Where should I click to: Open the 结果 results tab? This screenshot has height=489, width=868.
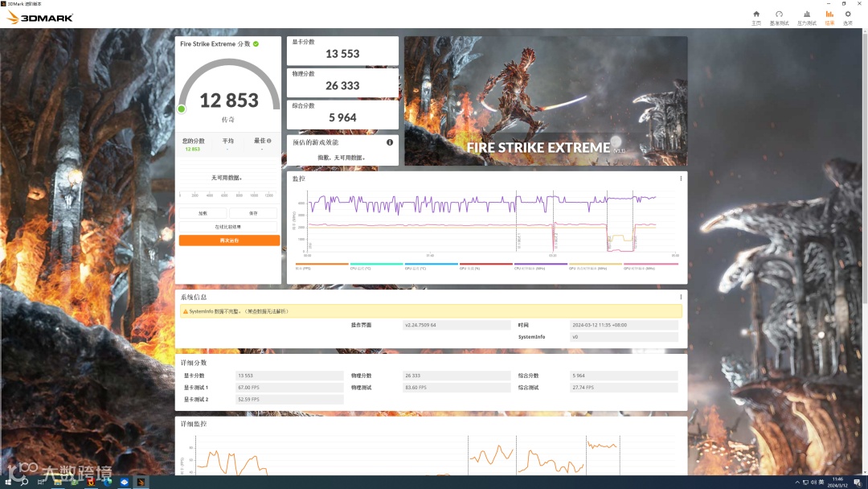[x=829, y=18]
